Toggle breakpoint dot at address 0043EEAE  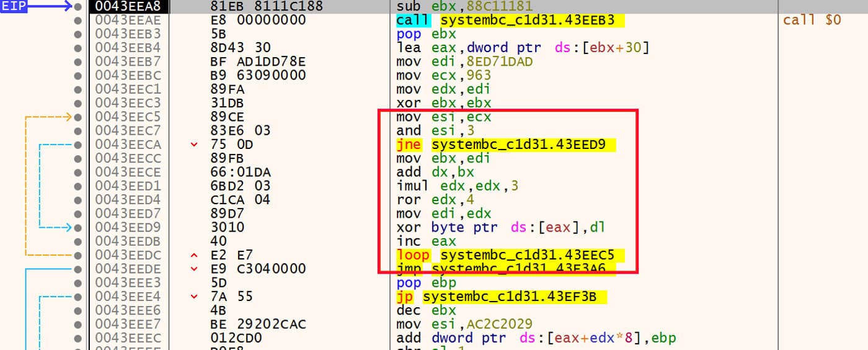(77, 20)
